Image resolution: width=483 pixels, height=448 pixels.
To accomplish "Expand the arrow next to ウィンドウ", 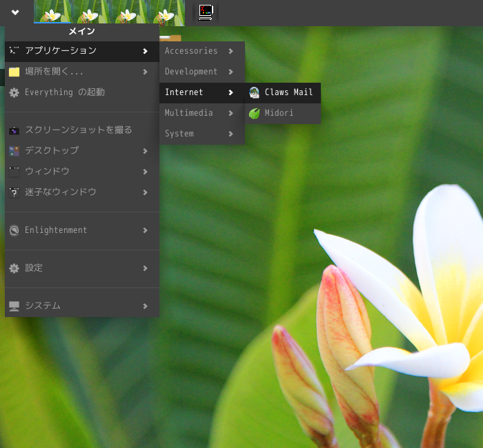I will (x=145, y=172).
